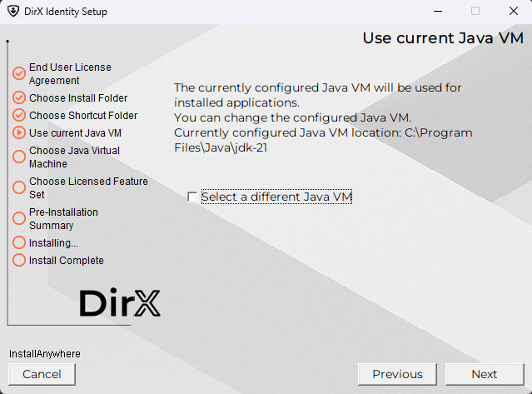Screen dimensions: 532x394
Task: Cancel the DirX Identity installation
Action: pos(42,374)
